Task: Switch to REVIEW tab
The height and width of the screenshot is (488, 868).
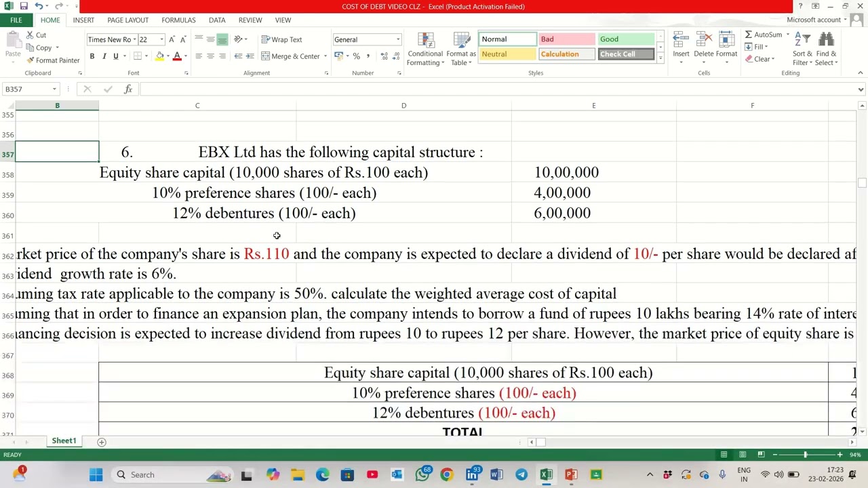Action: [x=250, y=20]
